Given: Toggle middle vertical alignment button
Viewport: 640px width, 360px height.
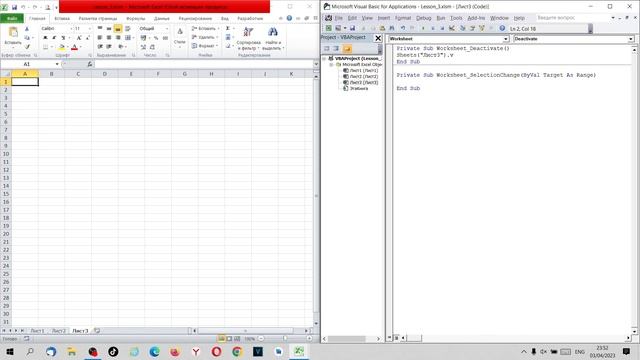Looking at the screenshot, I should [109, 29].
